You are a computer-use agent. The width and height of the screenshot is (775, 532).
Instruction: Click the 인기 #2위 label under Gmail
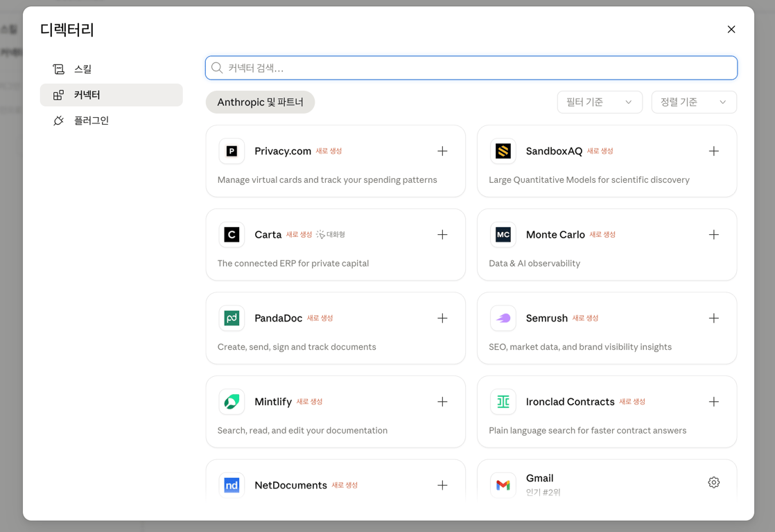coord(543,492)
